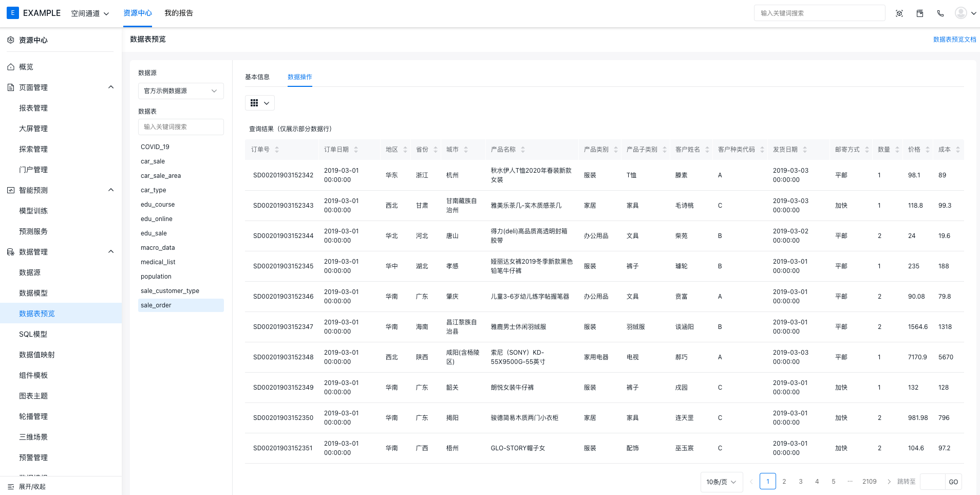
Task: Sort by 产品子类别 column arrows
Action: click(x=665, y=150)
